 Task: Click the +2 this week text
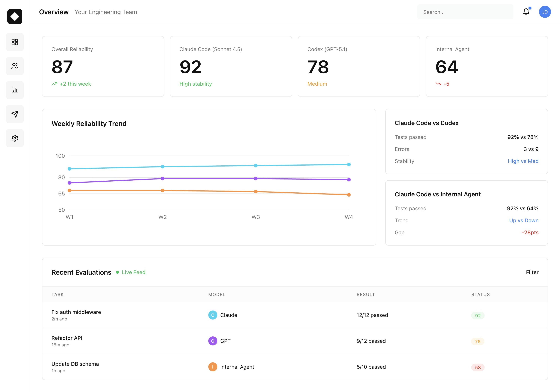[75, 84]
